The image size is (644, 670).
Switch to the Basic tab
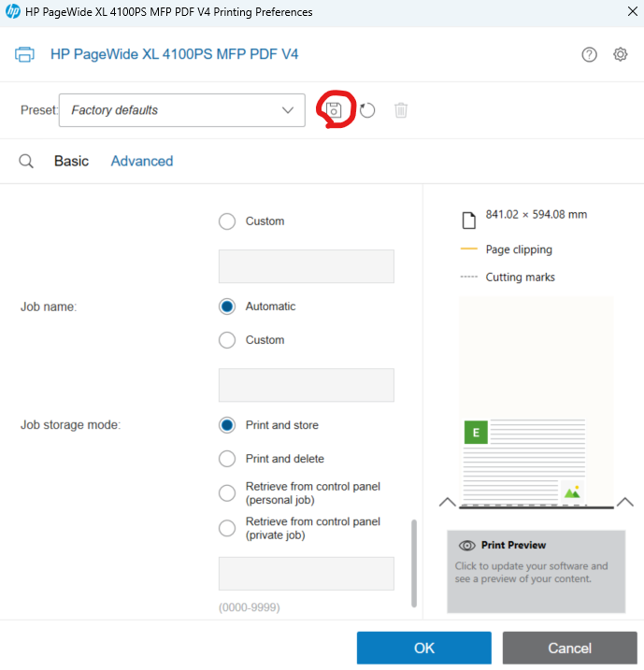(x=71, y=161)
